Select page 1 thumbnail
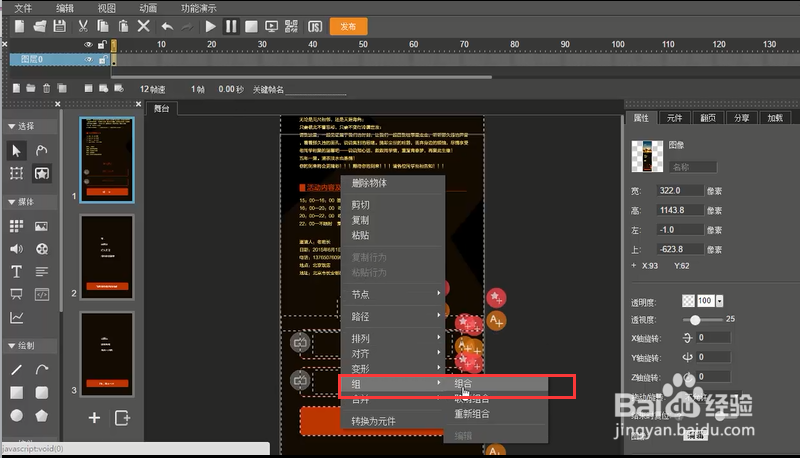 [x=107, y=160]
